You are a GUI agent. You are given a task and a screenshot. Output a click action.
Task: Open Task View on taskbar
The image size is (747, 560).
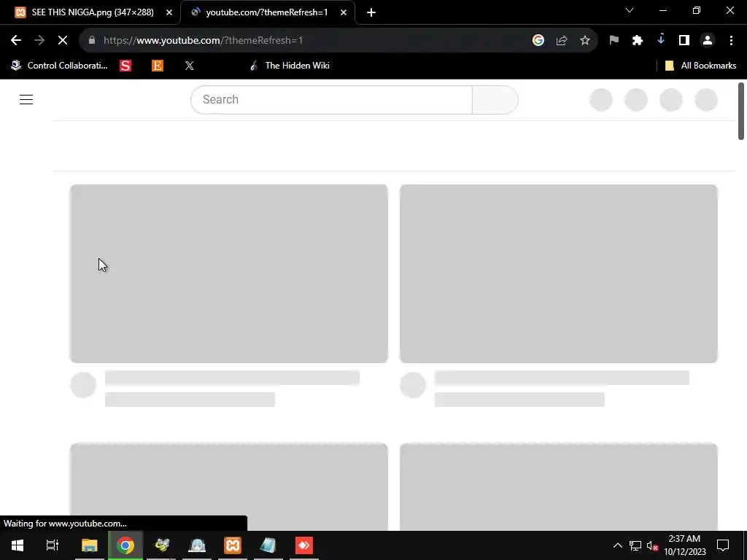click(53, 545)
